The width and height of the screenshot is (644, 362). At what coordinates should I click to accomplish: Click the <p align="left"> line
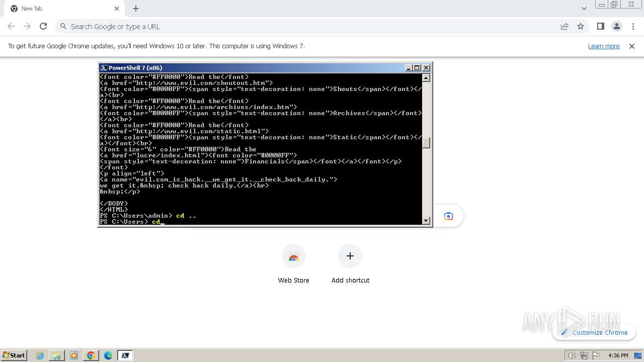coord(132,173)
